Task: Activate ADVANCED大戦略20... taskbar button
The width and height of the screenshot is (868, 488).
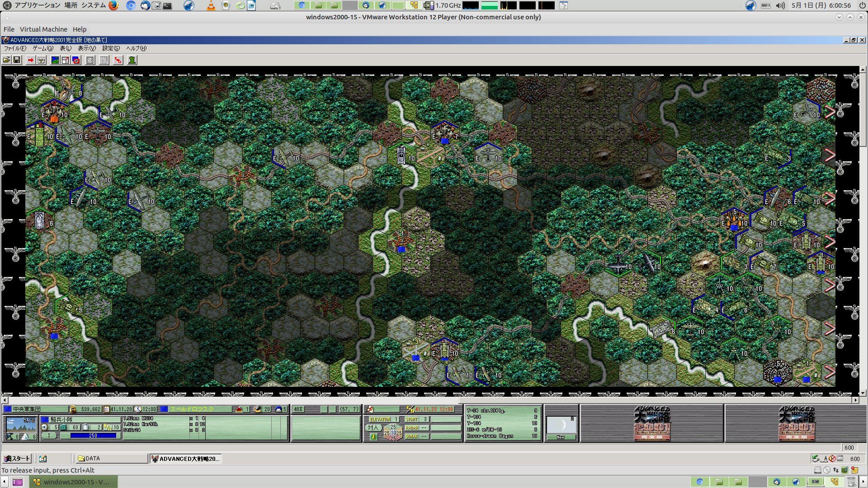Action: (x=185, y=459)
